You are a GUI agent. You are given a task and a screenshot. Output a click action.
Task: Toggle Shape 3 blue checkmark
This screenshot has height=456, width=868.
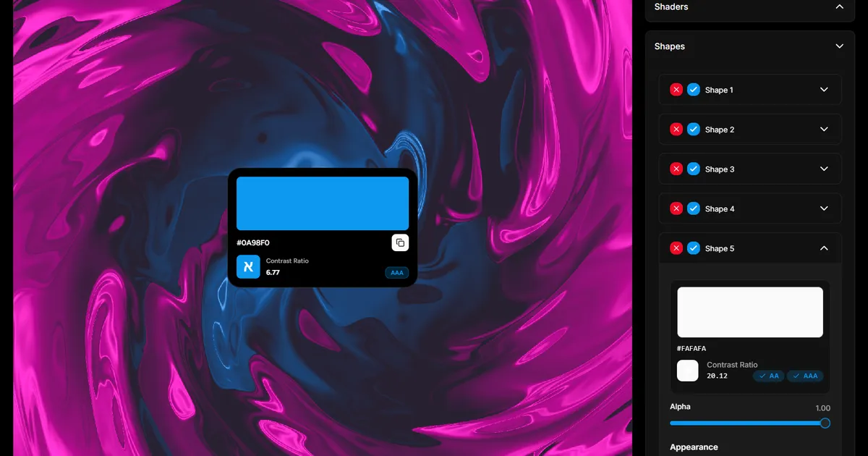pos(694,169)
